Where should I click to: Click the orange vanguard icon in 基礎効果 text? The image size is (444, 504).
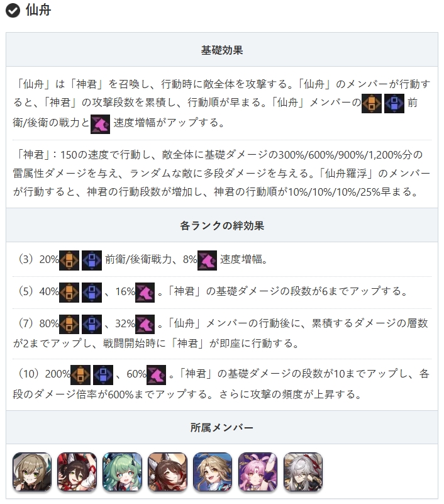pyautogui.click(x=372, y=103)
